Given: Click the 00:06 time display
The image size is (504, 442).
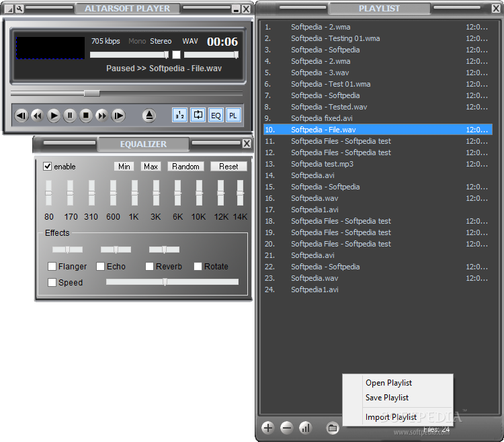Looking at the screenshot, I should click(222, 42).
